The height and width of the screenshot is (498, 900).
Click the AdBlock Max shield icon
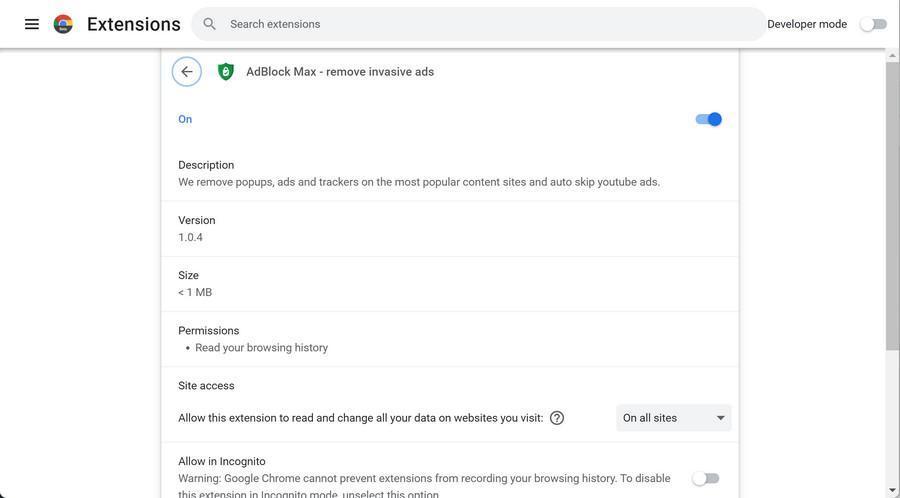(226, 72)
